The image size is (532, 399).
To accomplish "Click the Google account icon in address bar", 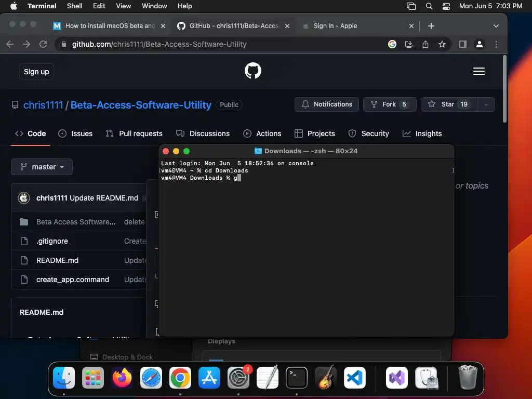I will tap(392, 44).
